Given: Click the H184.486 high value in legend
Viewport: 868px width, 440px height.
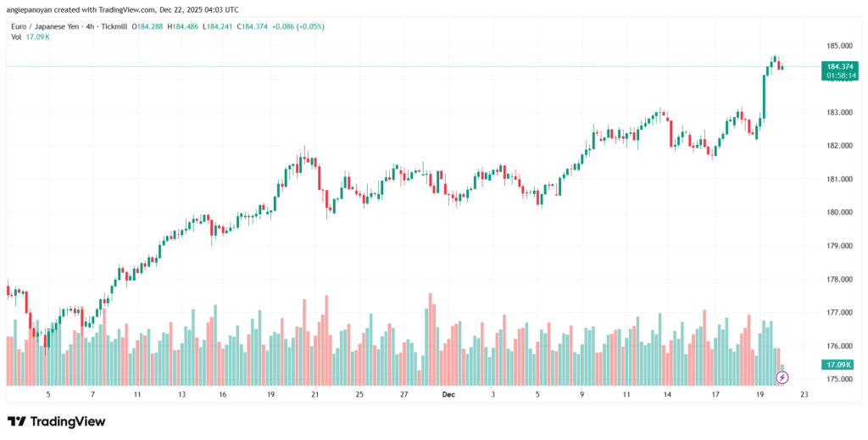Looking at the screenshot, I should 182,26.
